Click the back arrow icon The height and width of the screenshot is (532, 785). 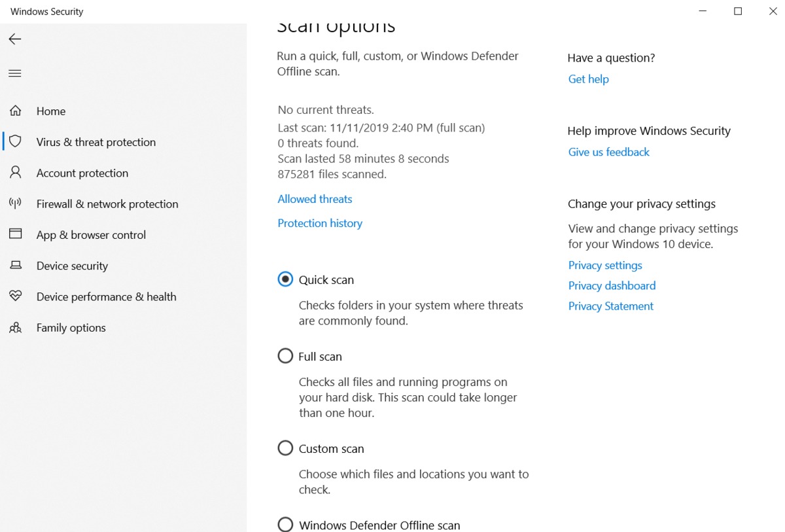coord(15,39)
